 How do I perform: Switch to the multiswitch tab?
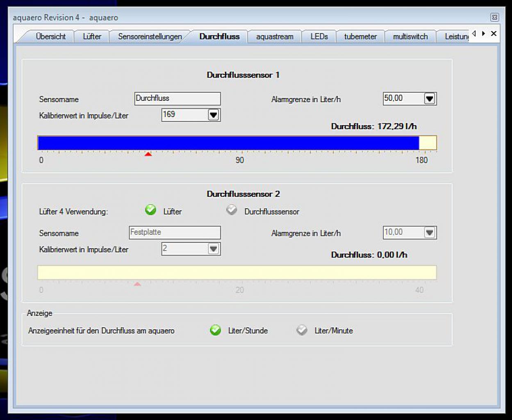(410, 37)
